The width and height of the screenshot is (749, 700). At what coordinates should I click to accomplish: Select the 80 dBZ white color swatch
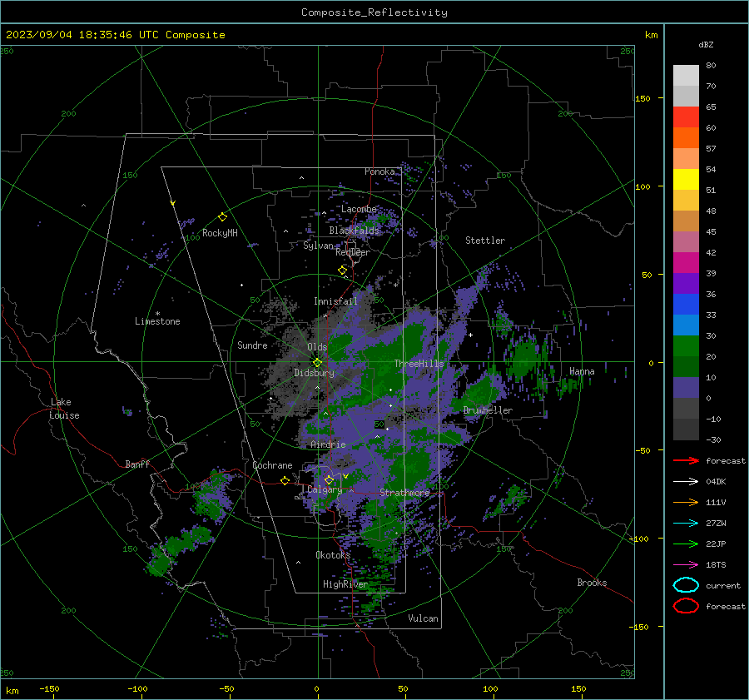tap(686, 75)
